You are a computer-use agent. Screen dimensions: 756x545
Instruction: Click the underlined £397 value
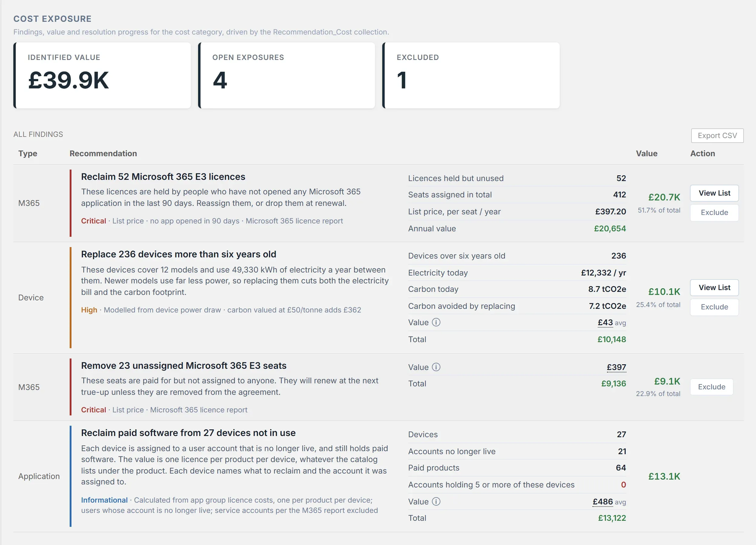616,367
